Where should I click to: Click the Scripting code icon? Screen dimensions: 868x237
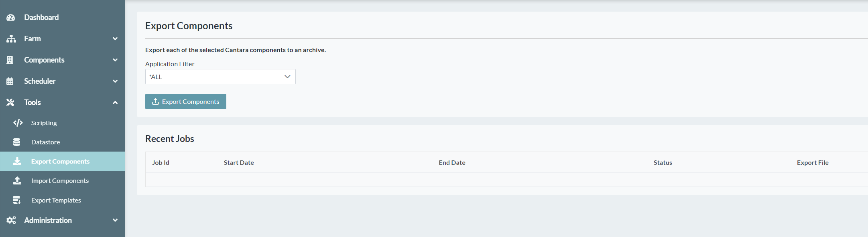point(18,123)
